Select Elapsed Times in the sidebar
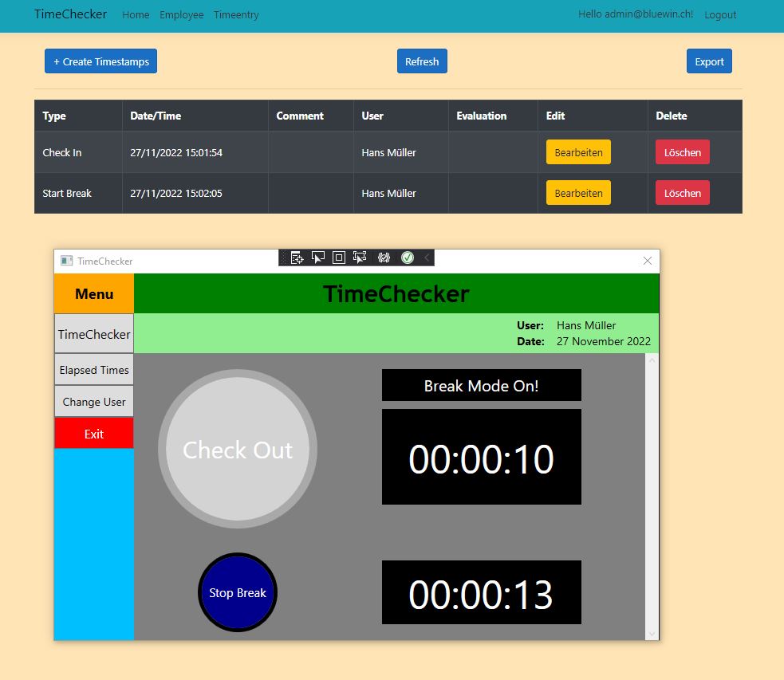The image size is (784, 680). tap(93, 369)
